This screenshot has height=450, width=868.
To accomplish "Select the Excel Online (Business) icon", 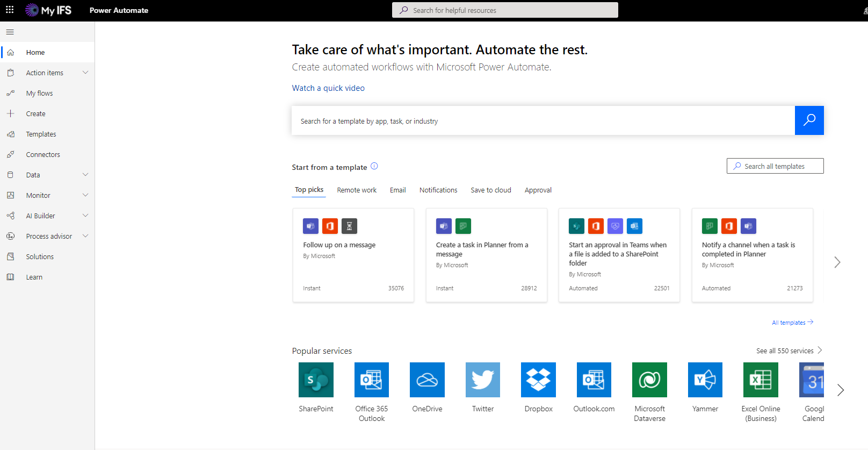I will tap(761, 380).
